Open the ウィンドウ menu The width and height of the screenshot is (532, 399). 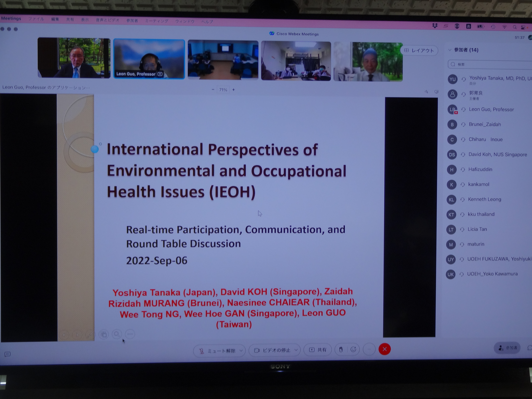[x=185, y=21]
